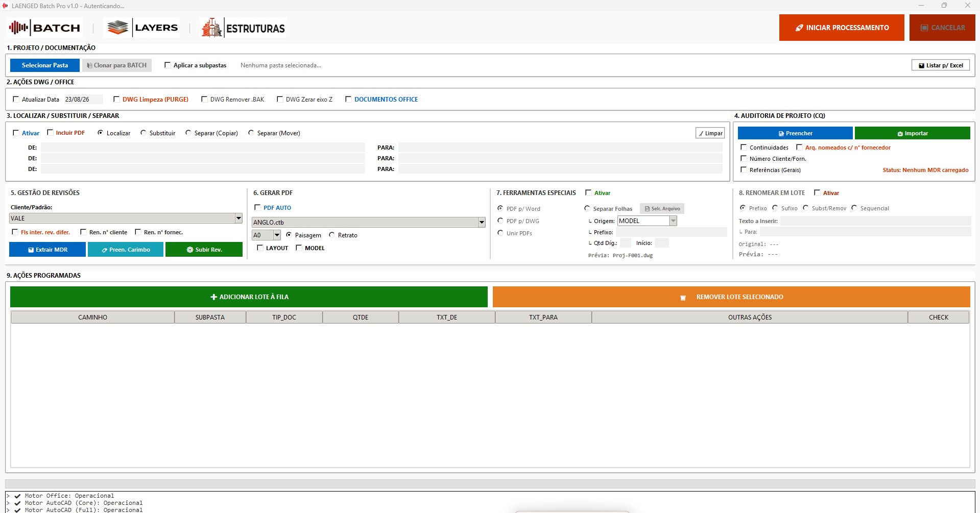Enable Aplicar a subpastas checkbox
Screen dimensions: 980x513
(168, 65)
